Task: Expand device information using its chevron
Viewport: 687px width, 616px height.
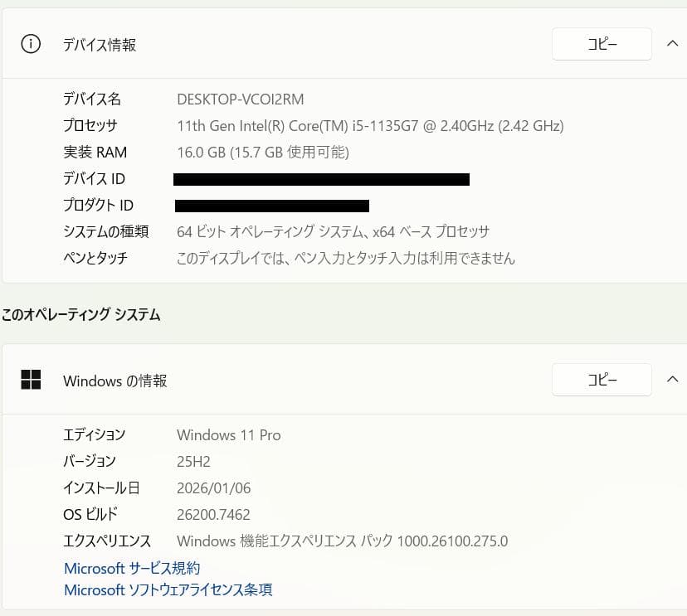Action: [673, 44]
